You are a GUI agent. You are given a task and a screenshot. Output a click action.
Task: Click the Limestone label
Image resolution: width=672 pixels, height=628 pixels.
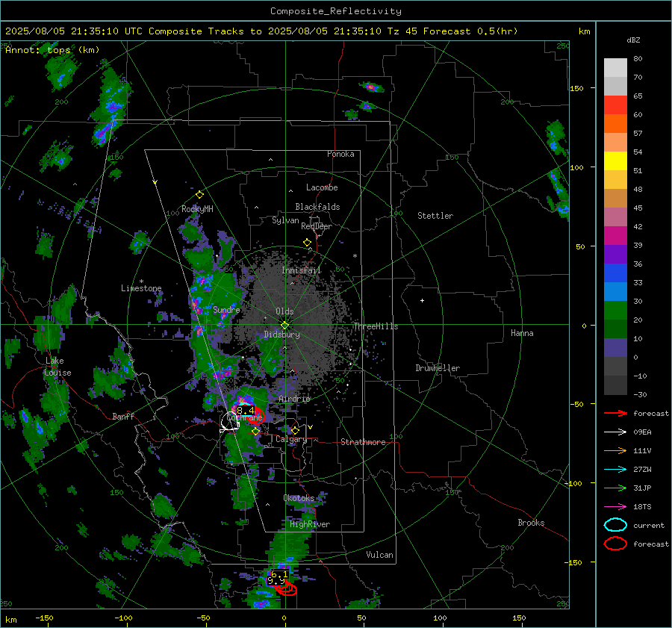141,288
